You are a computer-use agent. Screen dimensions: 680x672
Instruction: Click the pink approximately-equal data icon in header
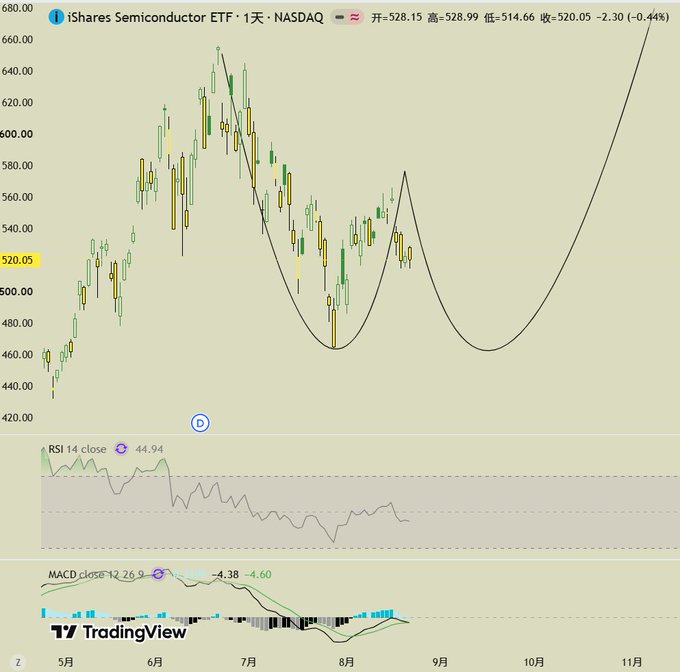355,17
